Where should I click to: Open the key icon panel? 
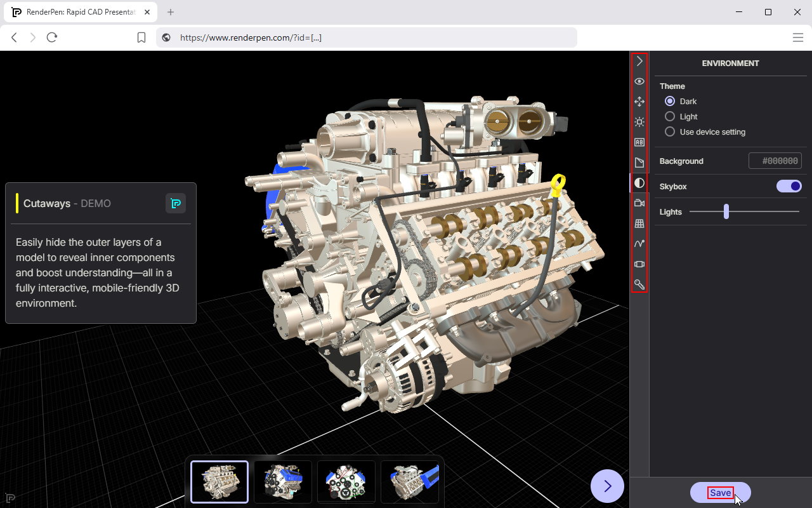click(639, 284)
